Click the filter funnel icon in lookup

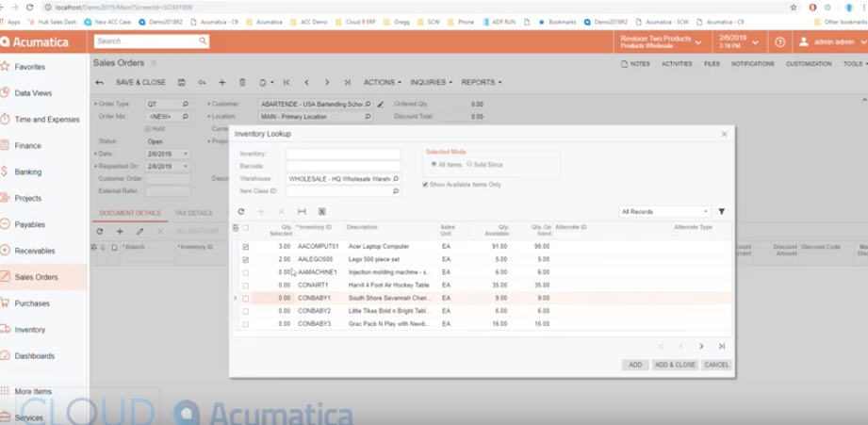pos(721,211)
